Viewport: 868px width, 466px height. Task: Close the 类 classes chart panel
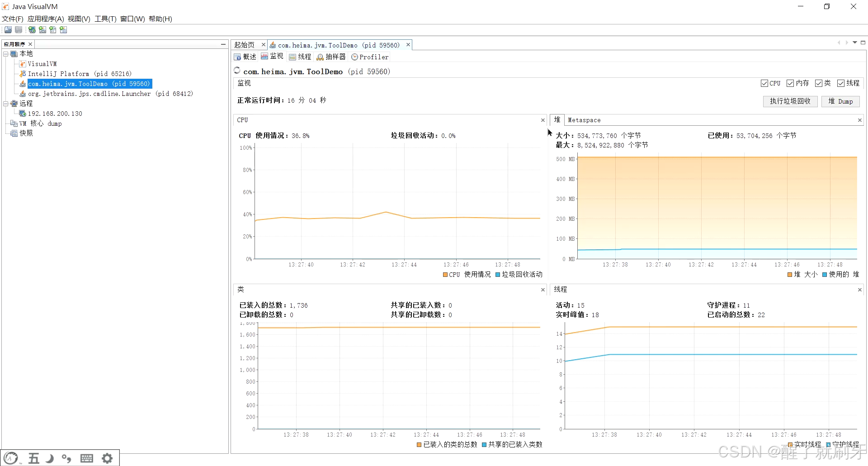click(x=543, y=290)
